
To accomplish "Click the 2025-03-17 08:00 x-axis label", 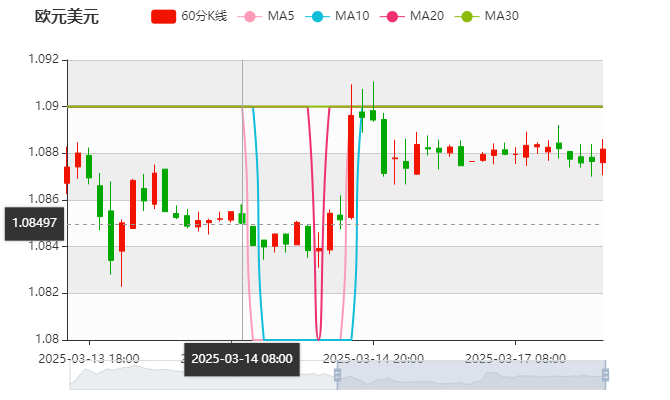I will point(516,358).
